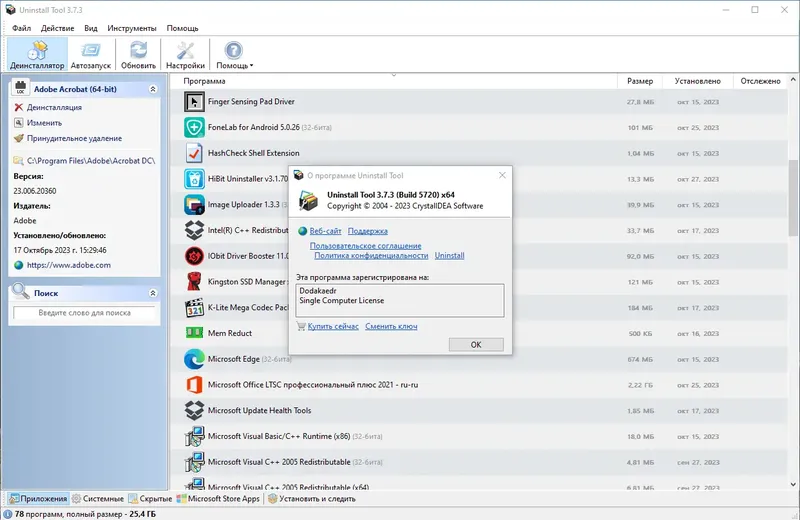Open the https://www.adobe.com link

(68, 265)
